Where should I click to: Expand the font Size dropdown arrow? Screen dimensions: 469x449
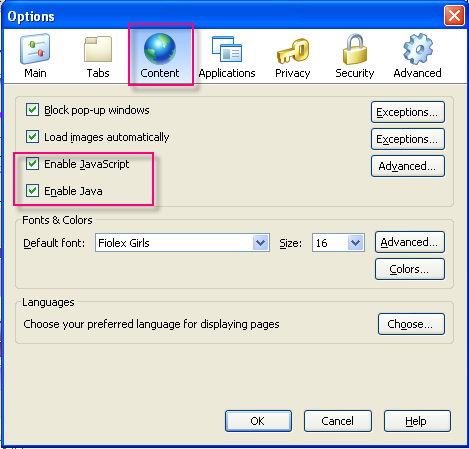click(356, 243)
